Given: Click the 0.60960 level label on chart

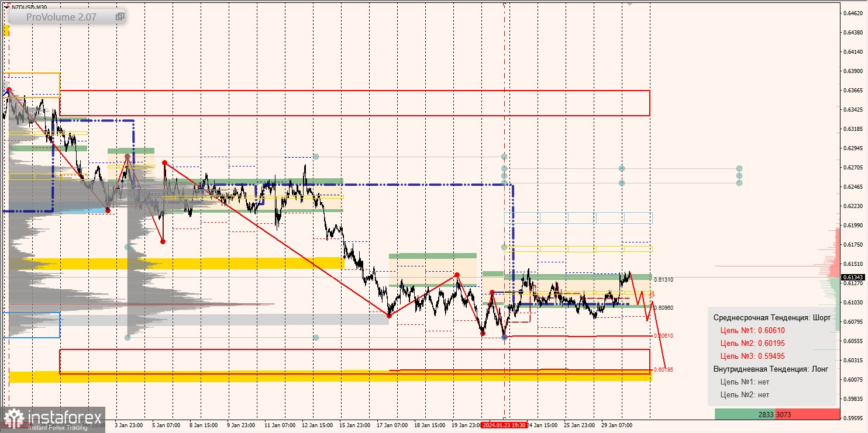Looking at the screenshot, I should tap(663, 308).
